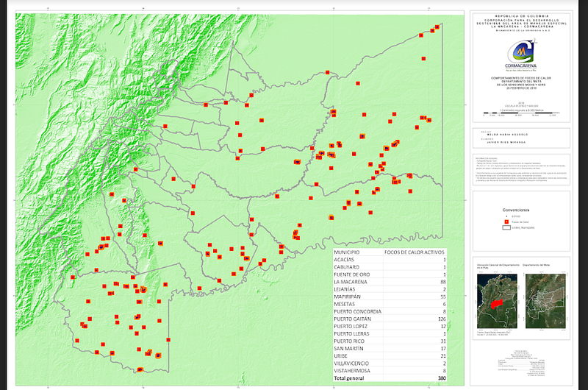Screen dimensions: 588x390
Task: Select the 'REPÚBLICA DE COLOMBIA' header text
Action: (522, 16)
